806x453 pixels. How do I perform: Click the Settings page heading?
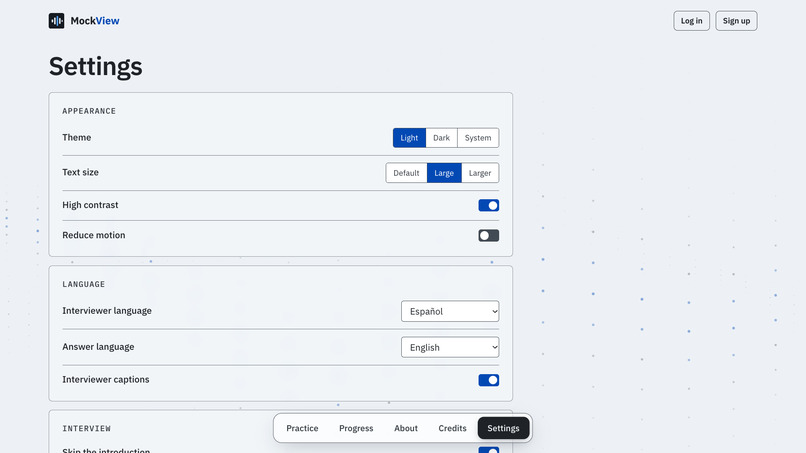tap(96, 66)
